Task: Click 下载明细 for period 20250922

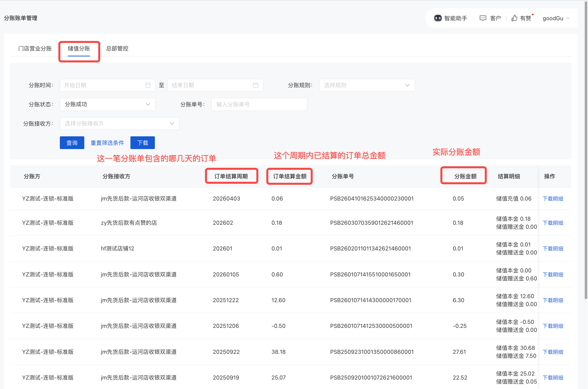Action: [x=553, y=352]
